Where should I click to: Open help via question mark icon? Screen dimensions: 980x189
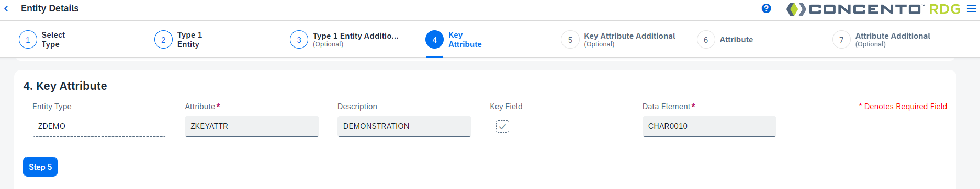(766, 8)
